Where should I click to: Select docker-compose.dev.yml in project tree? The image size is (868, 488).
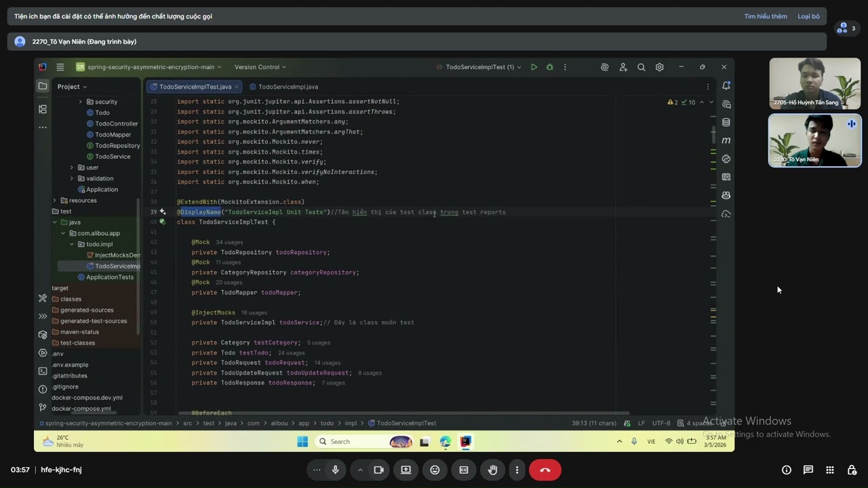click(87, 398)
